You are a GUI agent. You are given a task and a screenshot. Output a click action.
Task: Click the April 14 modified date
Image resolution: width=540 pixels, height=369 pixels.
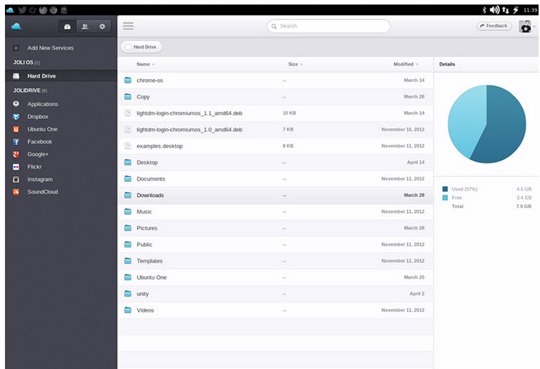[x=416, y=162]
